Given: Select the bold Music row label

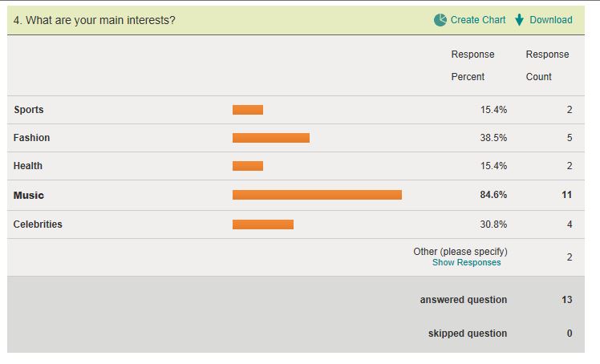Looking at the screenshot, I should [29, 196].
